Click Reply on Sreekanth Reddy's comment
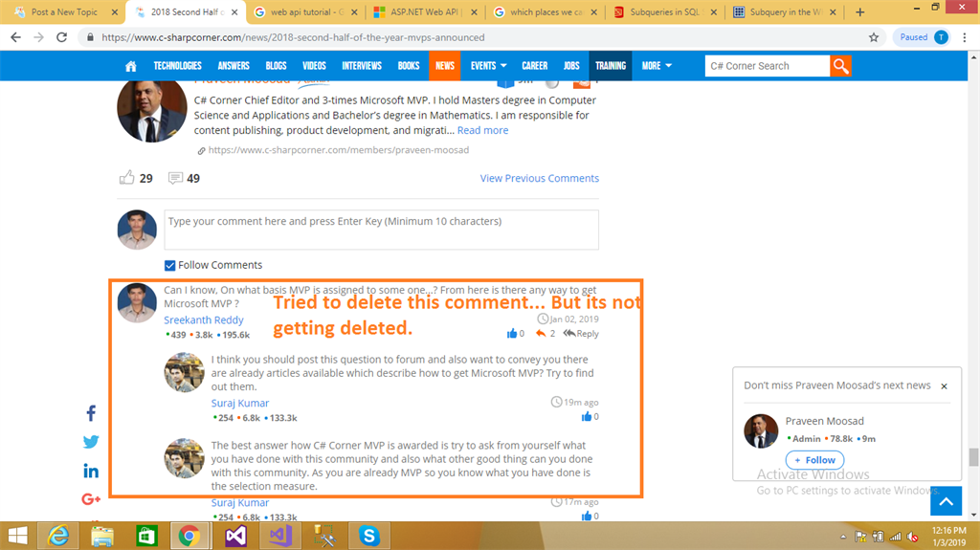The width and height of the screenshot is (980, 550). point(581,333)
